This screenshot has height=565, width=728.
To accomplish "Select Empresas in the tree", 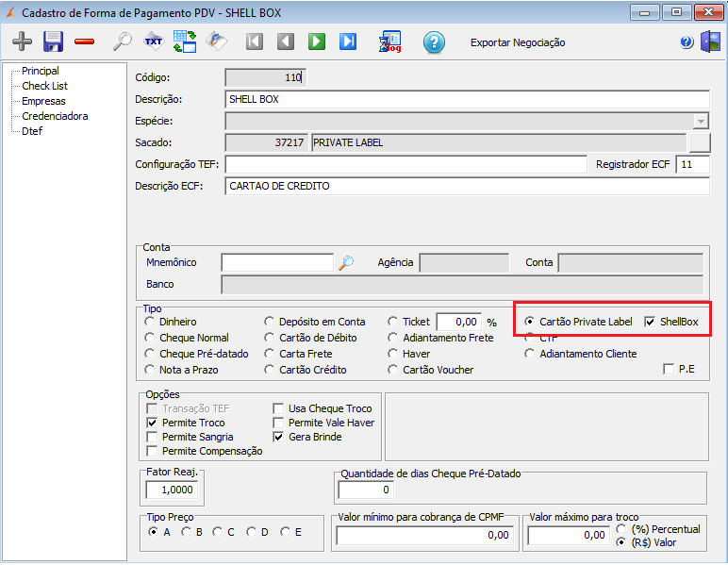I will click(x=43, y=101).
